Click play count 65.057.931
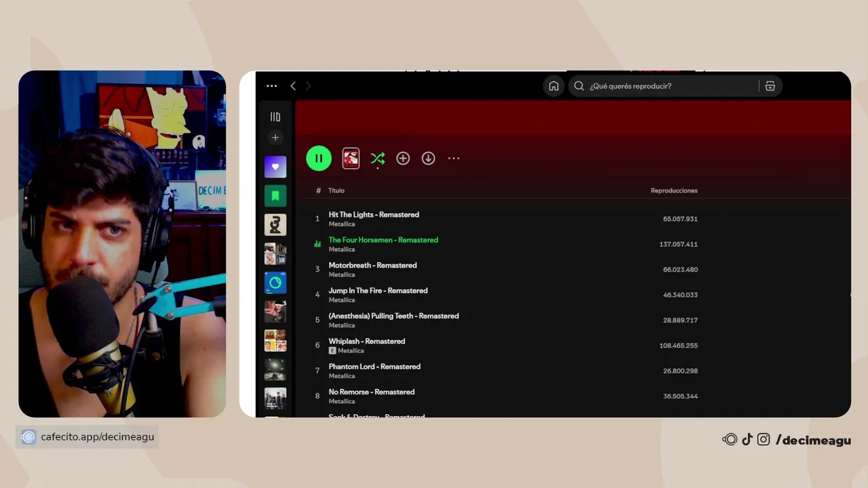Viewport: 868px width, 488px height. (x=680, y=219)
